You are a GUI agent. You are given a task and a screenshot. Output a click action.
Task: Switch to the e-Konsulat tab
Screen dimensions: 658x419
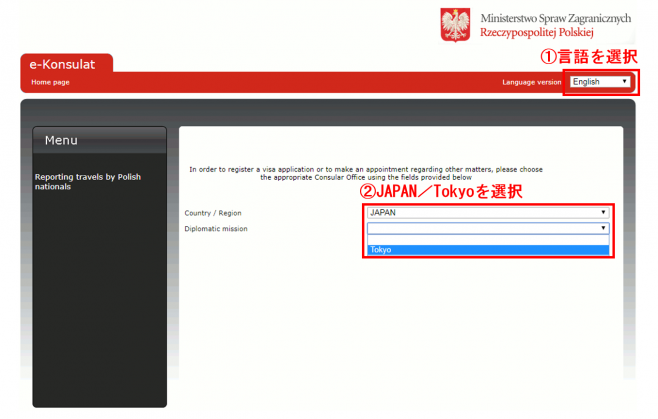click(66, 64)
